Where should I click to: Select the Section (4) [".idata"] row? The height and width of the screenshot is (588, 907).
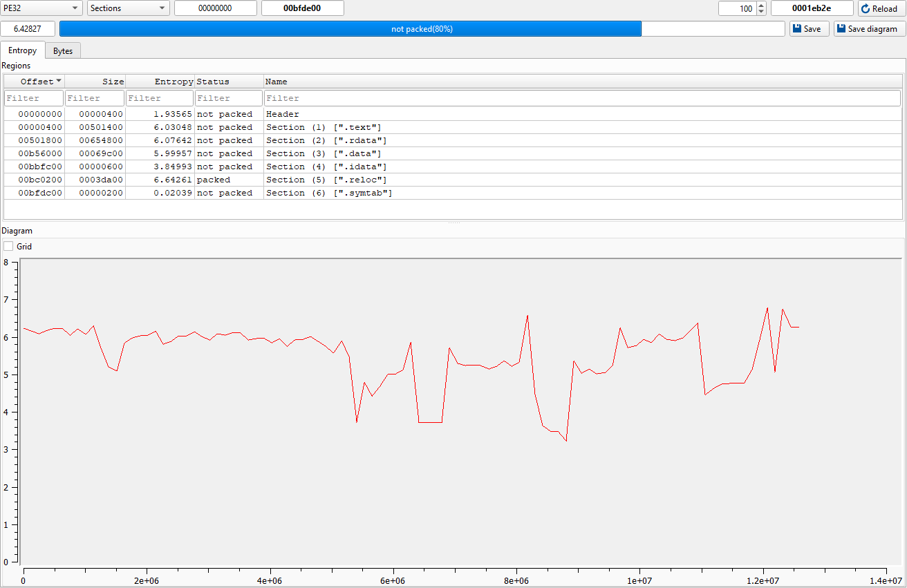pos(453,167)
